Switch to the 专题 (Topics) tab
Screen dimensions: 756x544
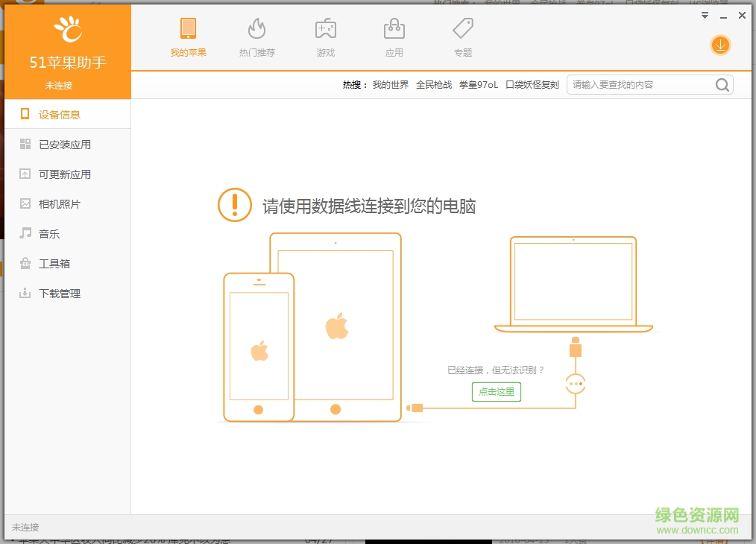[x=462, y=37]
